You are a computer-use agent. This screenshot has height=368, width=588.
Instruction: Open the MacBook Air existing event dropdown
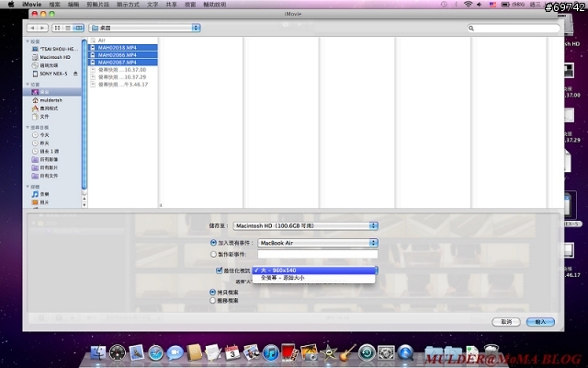pos(318,243)
